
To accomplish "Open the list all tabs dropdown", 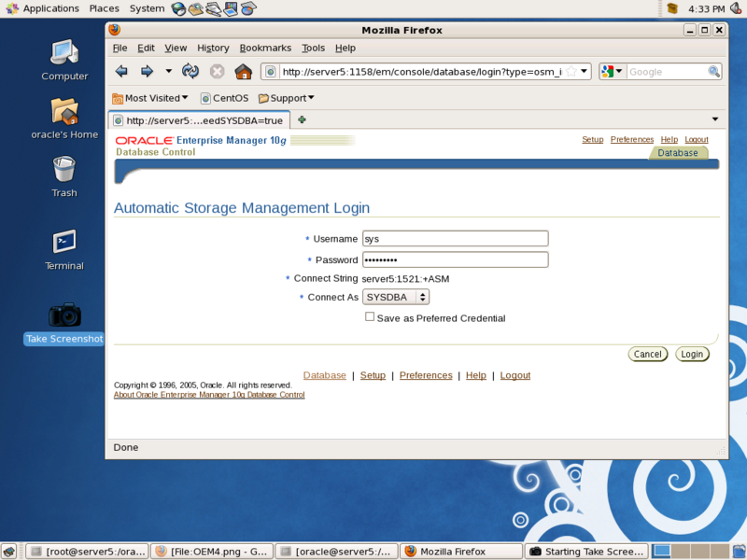I will tap(715, 119).
